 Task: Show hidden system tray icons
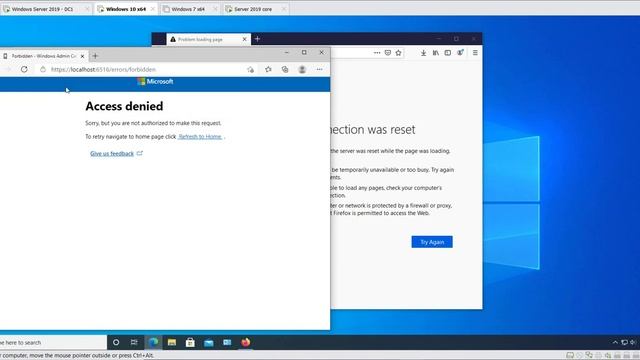(615, 342)
